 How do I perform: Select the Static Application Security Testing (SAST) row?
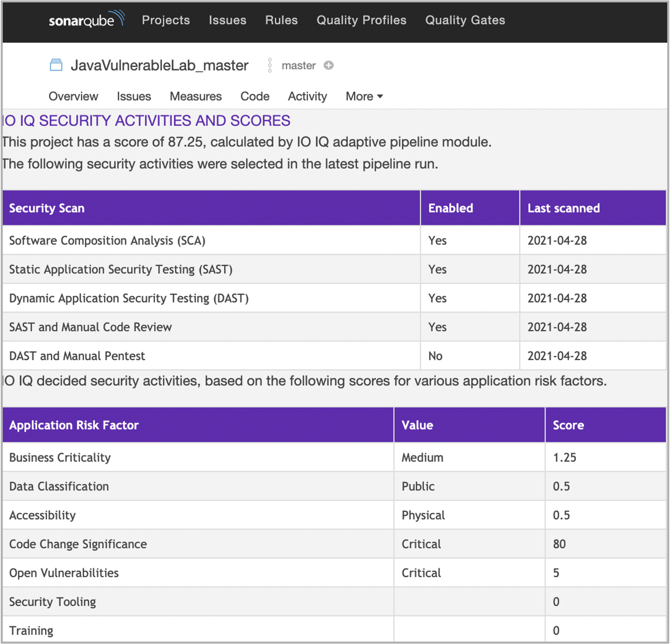tap(334, 269)
